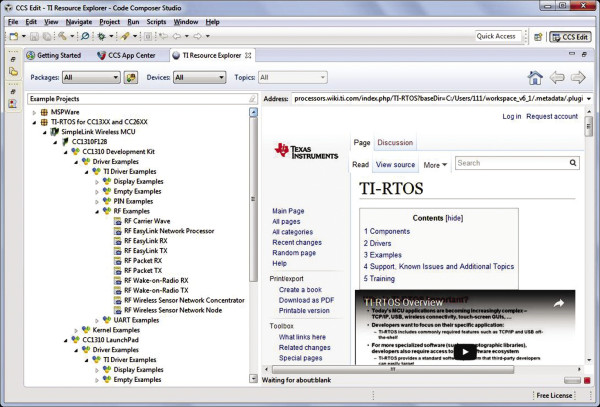Expand the Kernel Examples node
The width and height of the screenshot is (600, 407).
tap(76, 330)
